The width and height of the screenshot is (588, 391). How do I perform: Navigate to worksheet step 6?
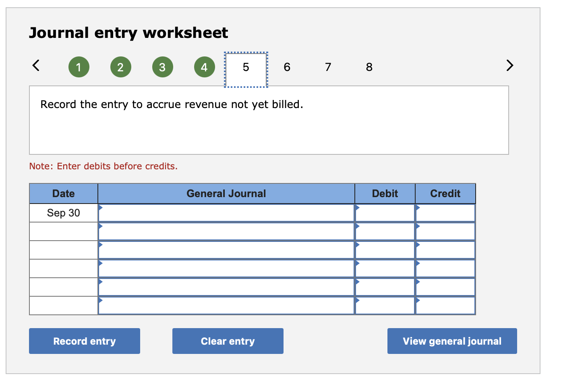coord(287,67)
